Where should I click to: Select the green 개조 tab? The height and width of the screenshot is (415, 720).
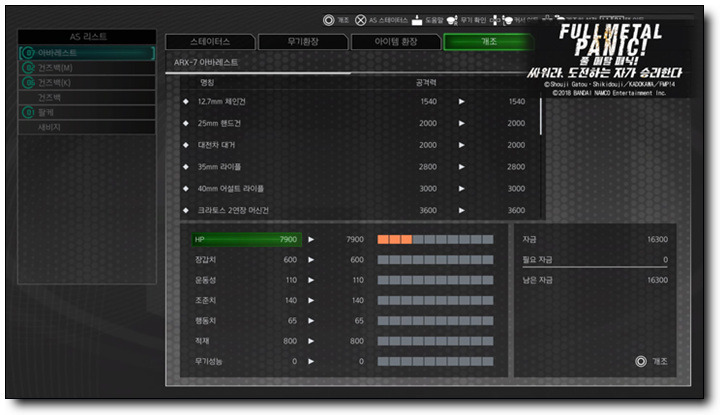point(489,42)
